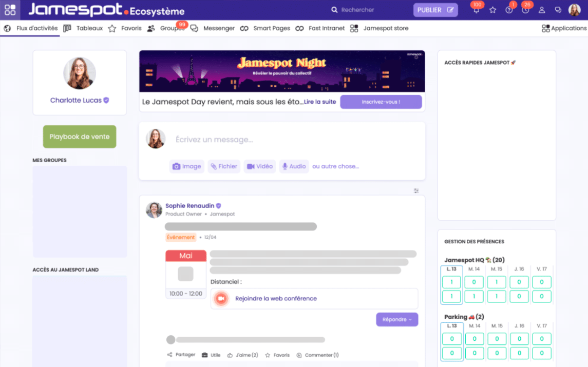This screenshot has width=588, height=367.
Task: Open the feed filter settings icon
Action: pos(416,191)
